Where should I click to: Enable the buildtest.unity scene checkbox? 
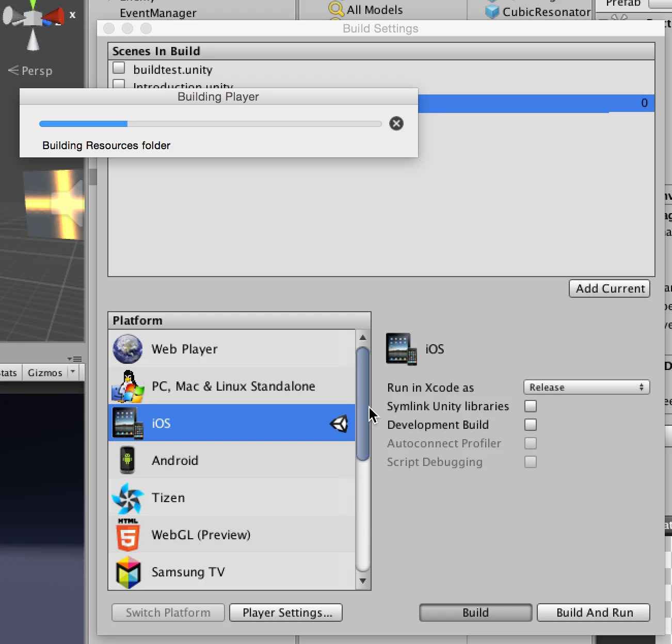click(119, 68)
